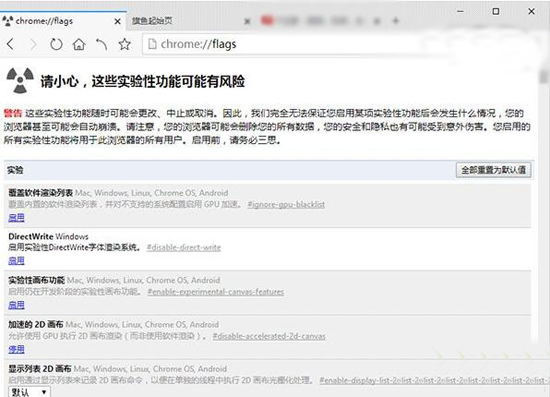The image size is (550, 397).
Task: Click the 覆盖软件渲染列表 flag title
Action: coord(41,193)
